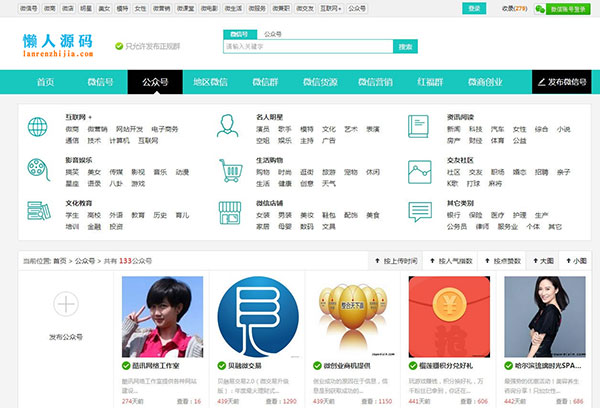Focus the keyword search input field
600x408 pixels.
coord(308,47)
